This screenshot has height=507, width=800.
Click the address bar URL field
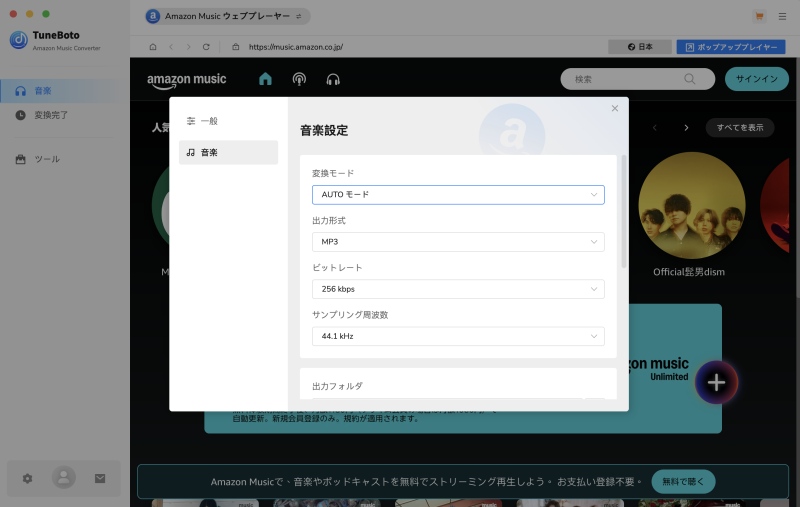pyautogui.click(x=296, y=47)
